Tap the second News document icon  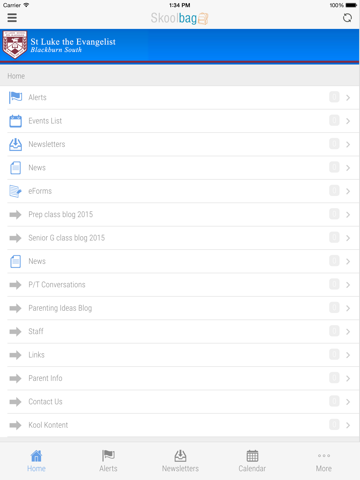[15, 261]
